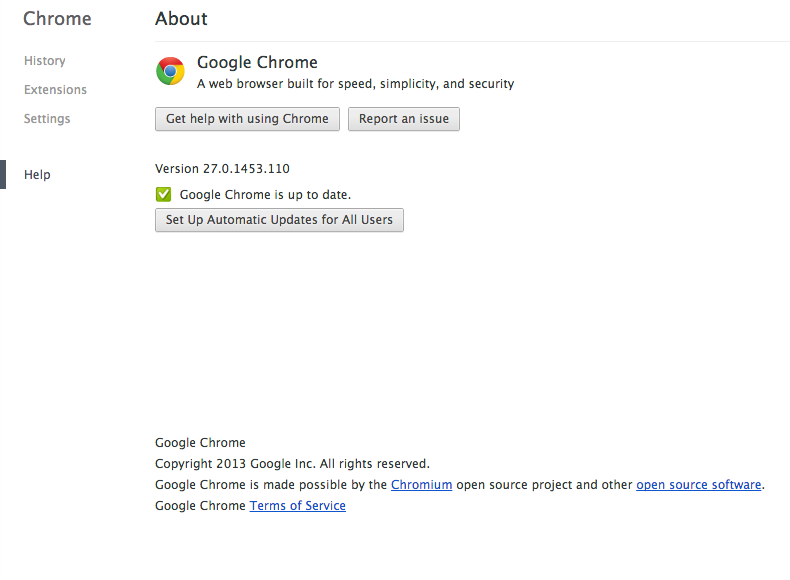
Task: Click the Chrome heading in the sidebar
Action: [x=57, y=19]
